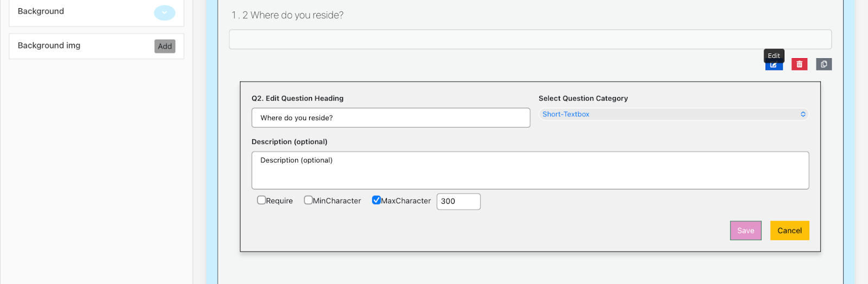Viewport: 868px width, 284px height.
Task: Click the Short-Textbox dropdown arrow
Action: (x=803, y=115)
